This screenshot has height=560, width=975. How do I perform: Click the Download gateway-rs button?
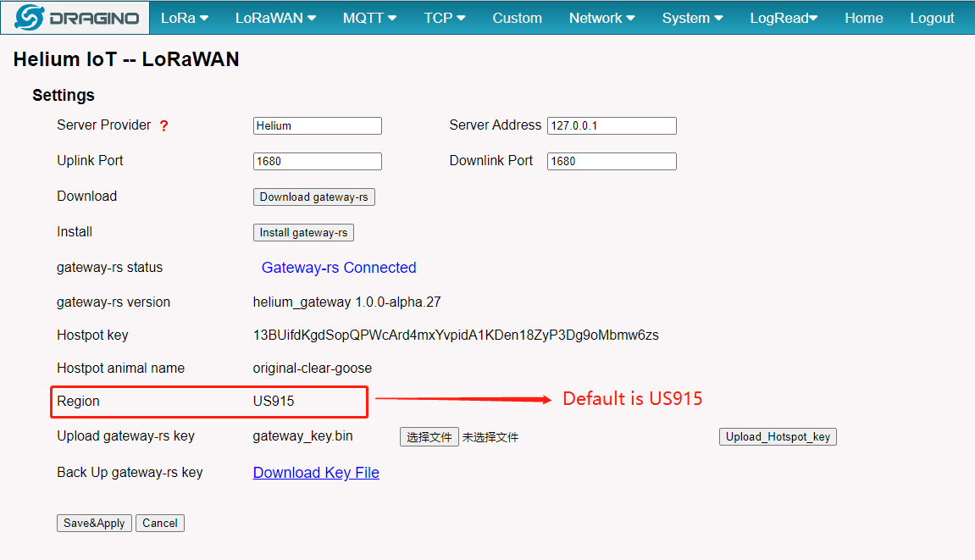(314, 197)
